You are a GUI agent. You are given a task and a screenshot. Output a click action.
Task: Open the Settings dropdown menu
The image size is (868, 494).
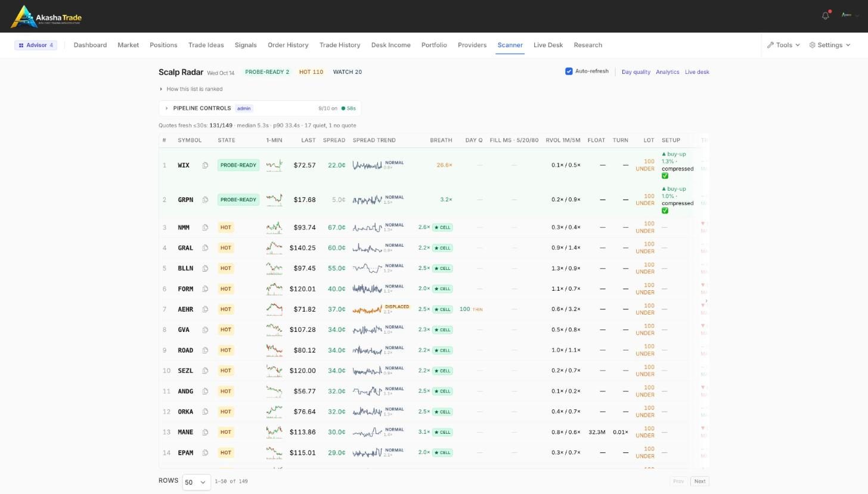829,45
